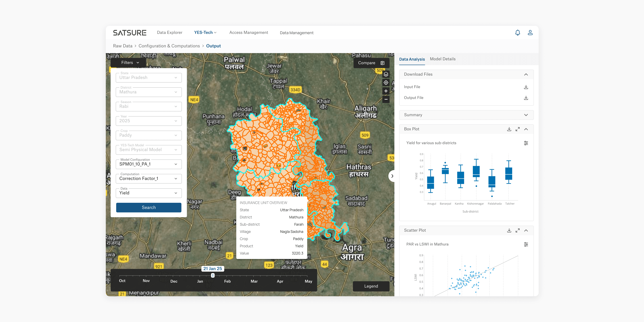Switch to the Model Details tab
Viewport: 644px width, 322px height.
[x=443, y=59]
